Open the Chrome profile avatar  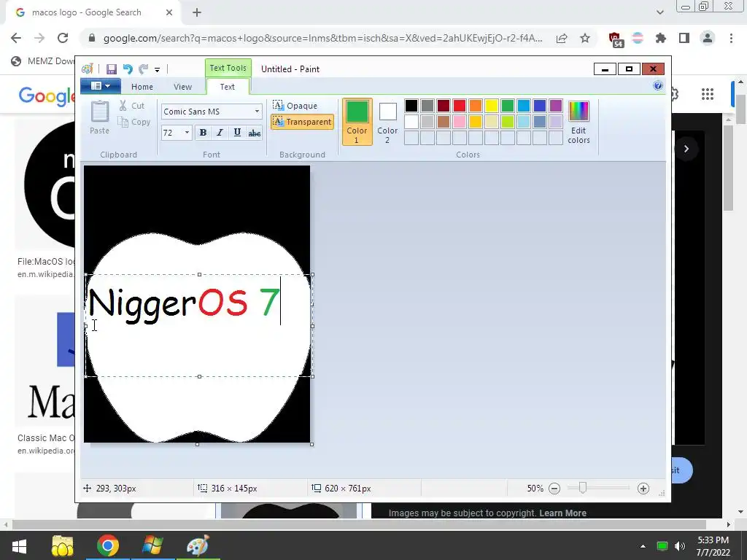click(708, 38)
